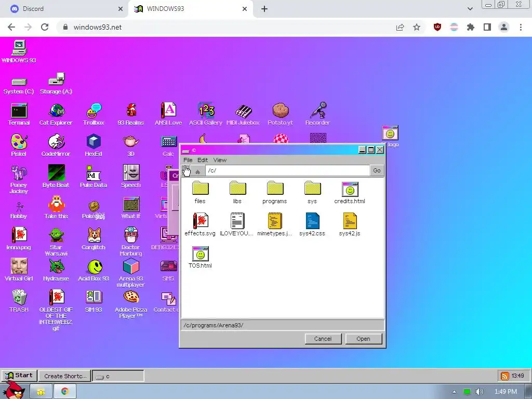Open the File menu in dialog
532x399 pixels.
point(188,160)
